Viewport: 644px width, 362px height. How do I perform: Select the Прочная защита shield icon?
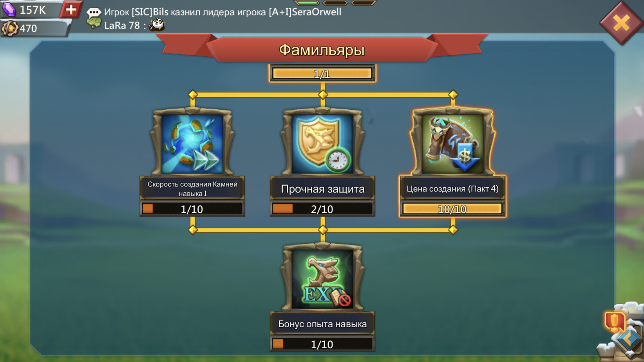point(323,143)
